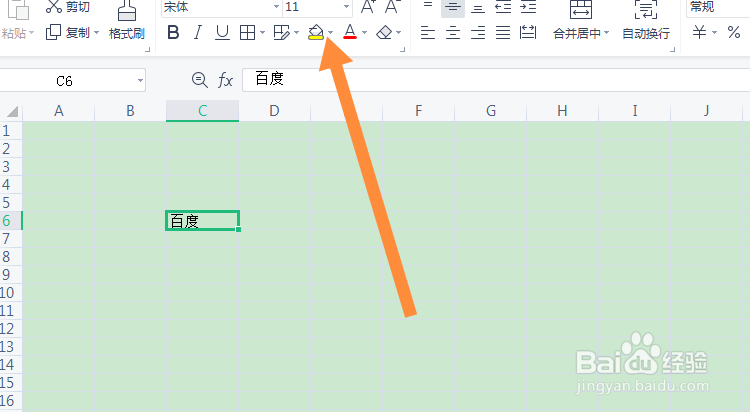
Task: Open number format 常规 combo box
Action: tap(718, 7)
